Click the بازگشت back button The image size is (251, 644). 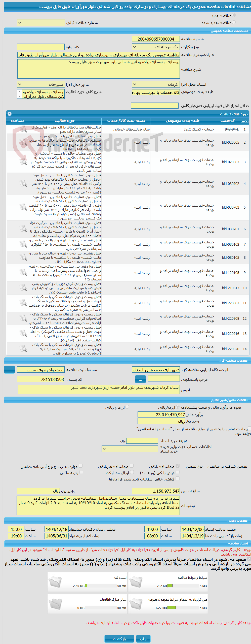(119, 638)
